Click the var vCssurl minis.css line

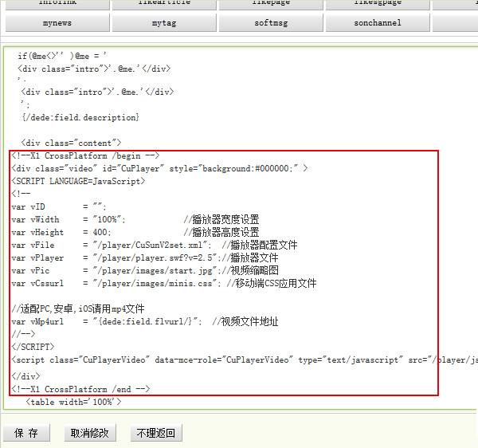[164, 284]
